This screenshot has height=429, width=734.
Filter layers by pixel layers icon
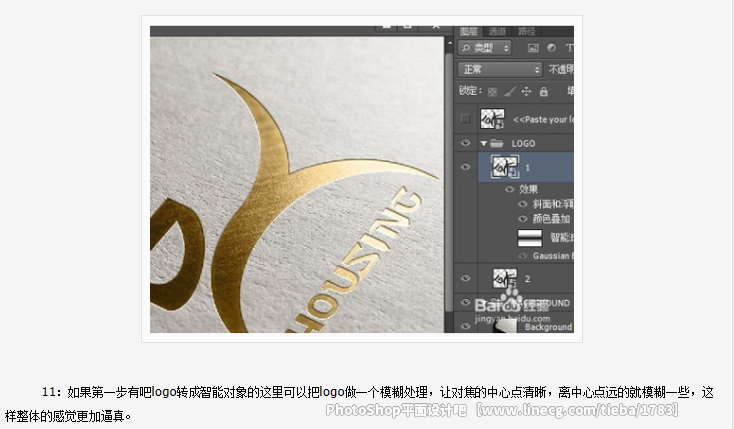[533, 48]
